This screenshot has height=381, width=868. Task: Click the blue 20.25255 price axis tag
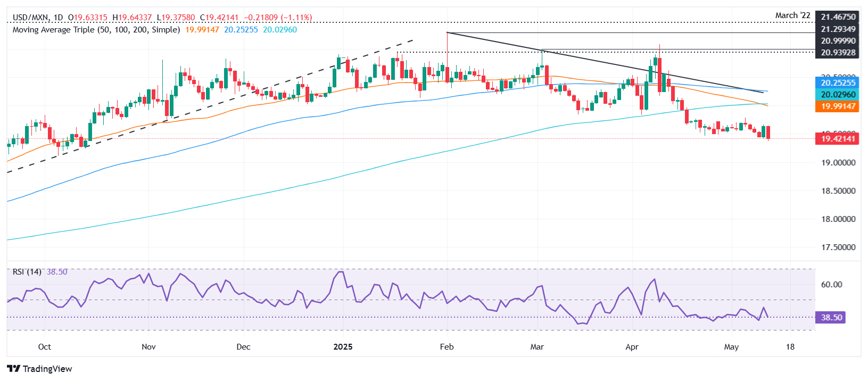pos(838,82)
